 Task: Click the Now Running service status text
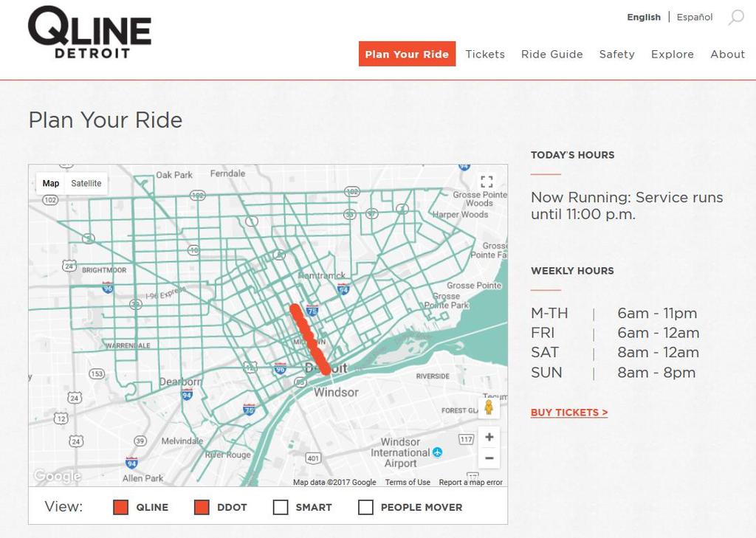click(627, 206)
